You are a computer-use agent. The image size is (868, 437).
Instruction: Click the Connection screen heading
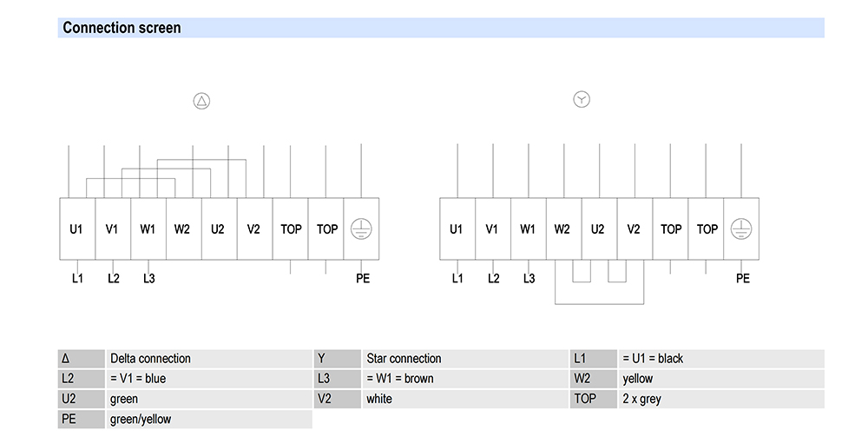click(122, 28)
